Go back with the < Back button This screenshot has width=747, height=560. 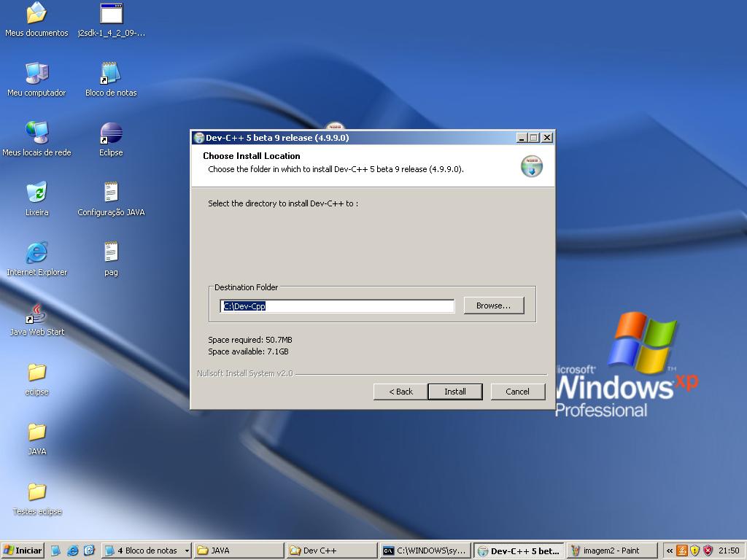click(x=400, y=392)
